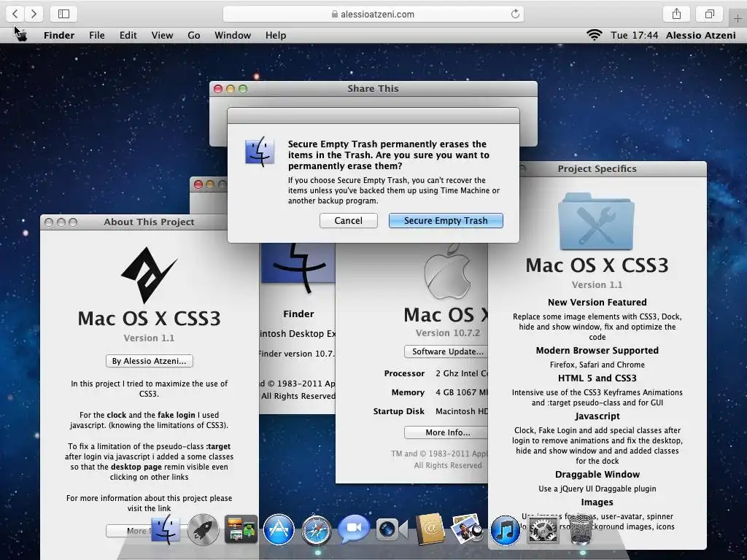The image size is (747, 560).
Task: Launch iTunes music note in dock
Action: point(505,529)
